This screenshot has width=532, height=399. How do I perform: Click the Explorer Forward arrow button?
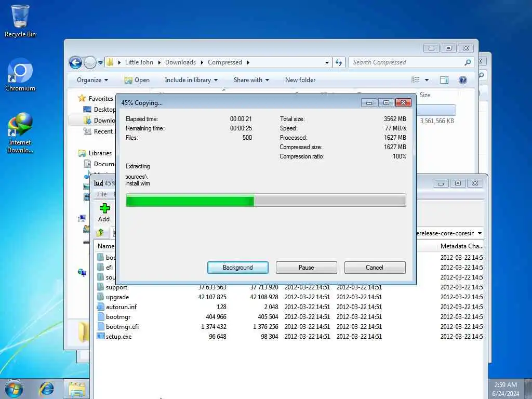coord(90,62)
